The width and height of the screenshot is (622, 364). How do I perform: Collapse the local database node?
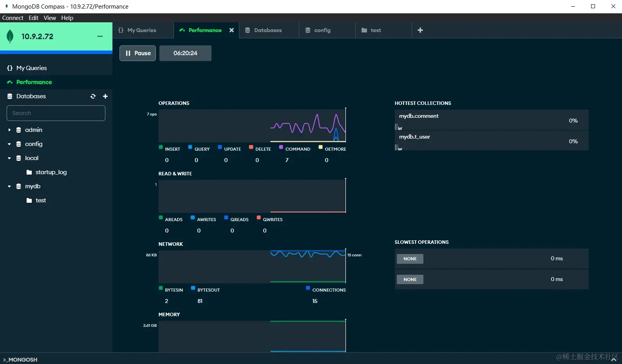click(x=9, y=158)
